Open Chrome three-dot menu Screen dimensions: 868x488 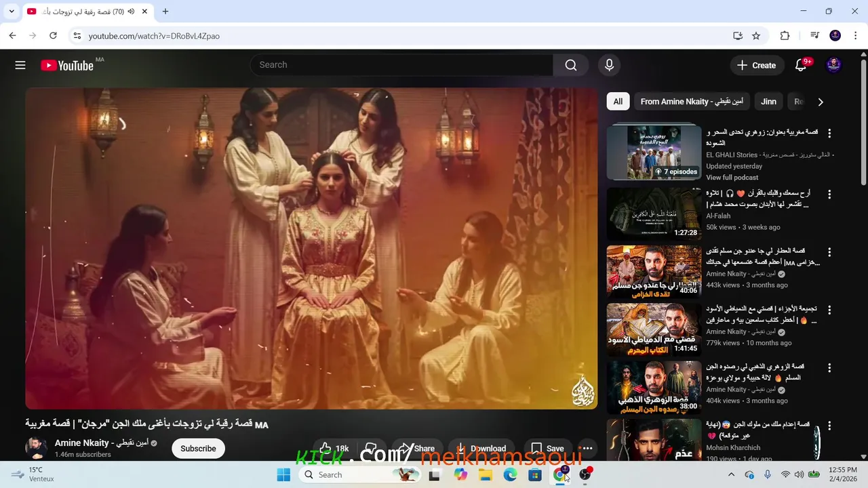click(x=854, y=36)
